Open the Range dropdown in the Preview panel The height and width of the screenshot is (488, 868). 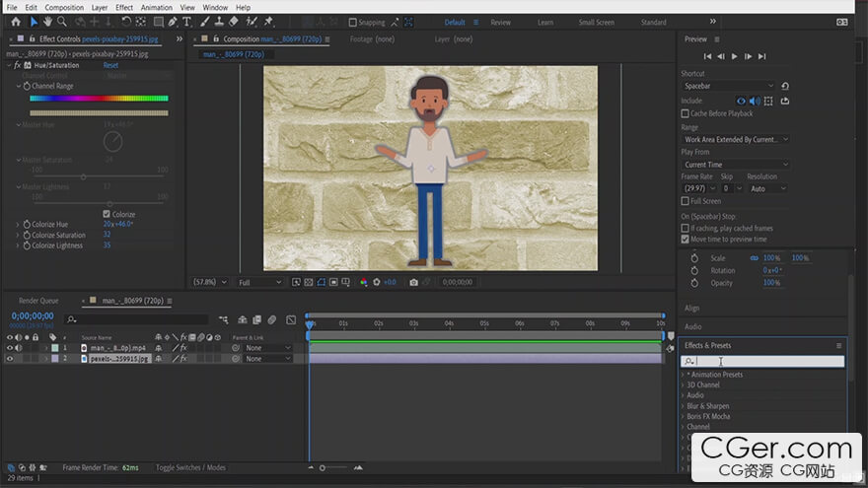coord(735,139)
